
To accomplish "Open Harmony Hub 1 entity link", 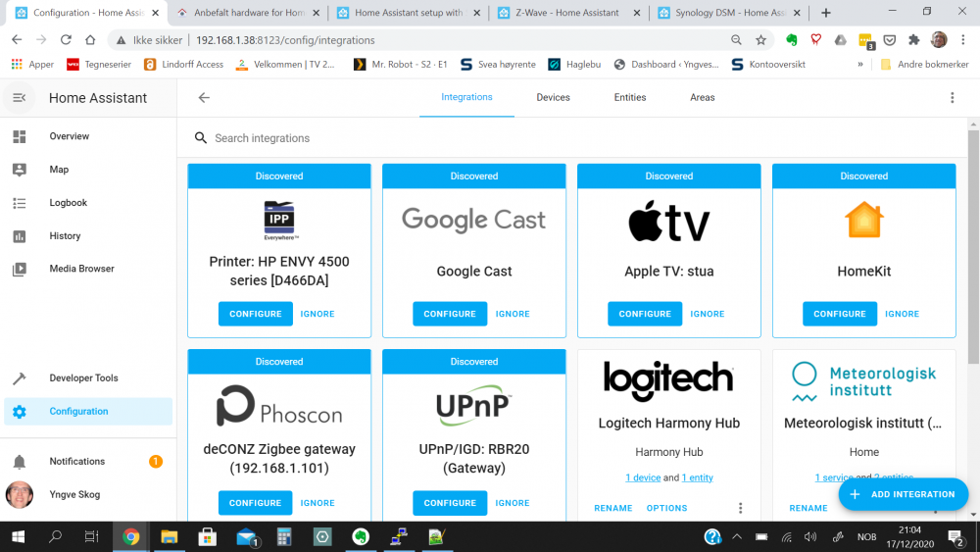I will click(x=698, y=477).
